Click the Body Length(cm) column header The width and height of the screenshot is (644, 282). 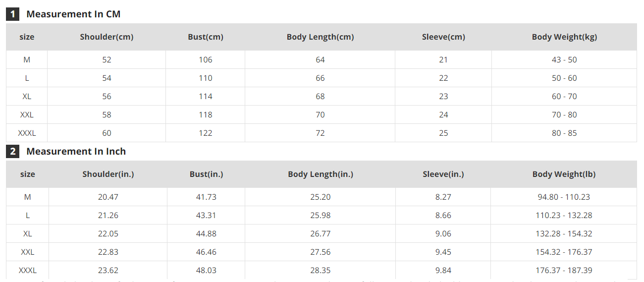[320, 37]
